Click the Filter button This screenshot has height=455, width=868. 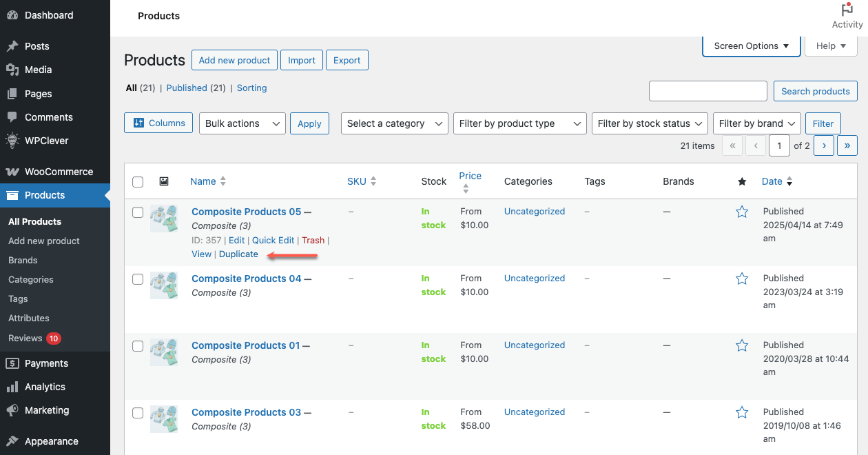pos(823,123)
